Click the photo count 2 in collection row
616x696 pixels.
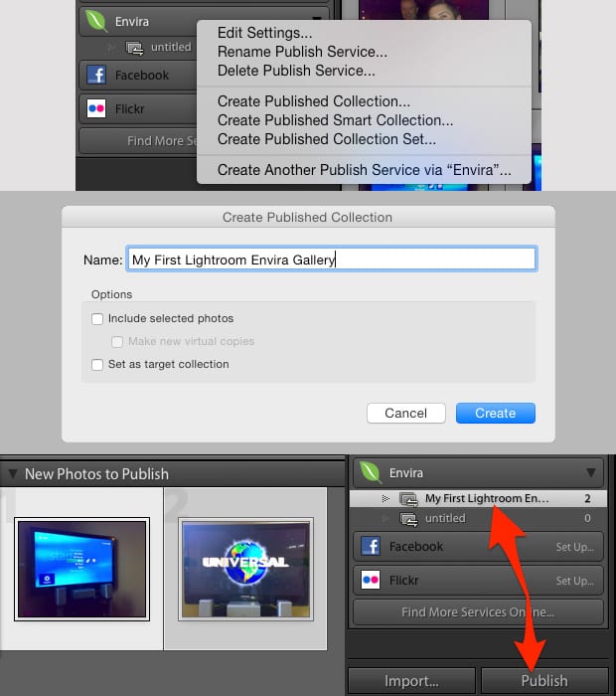(587, 498)
